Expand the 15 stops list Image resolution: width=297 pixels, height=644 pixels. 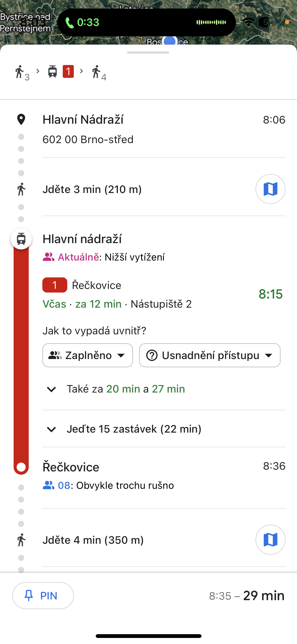pyautogui.click(x=134, y=429)
